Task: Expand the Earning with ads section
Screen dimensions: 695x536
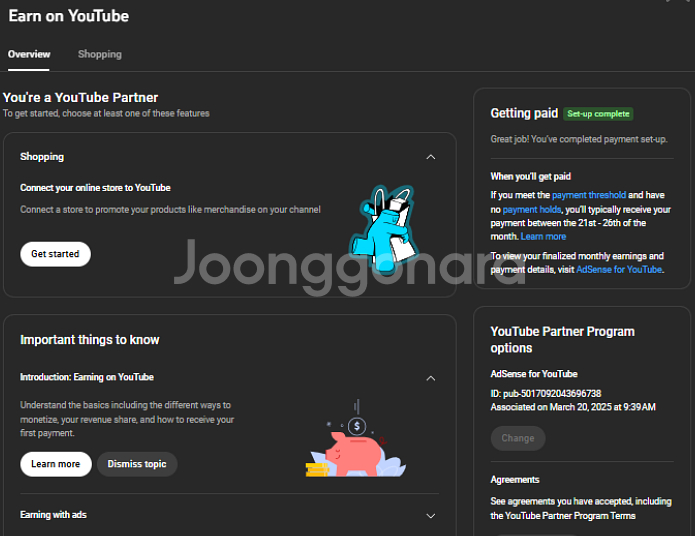Action: (x=430, y=516)
